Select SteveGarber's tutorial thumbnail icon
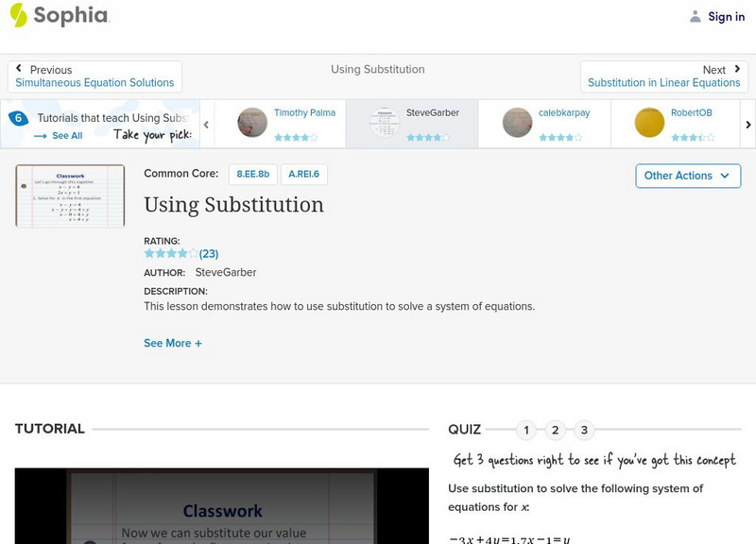This screenshot has width=756, height=544. tap(384, 120)
